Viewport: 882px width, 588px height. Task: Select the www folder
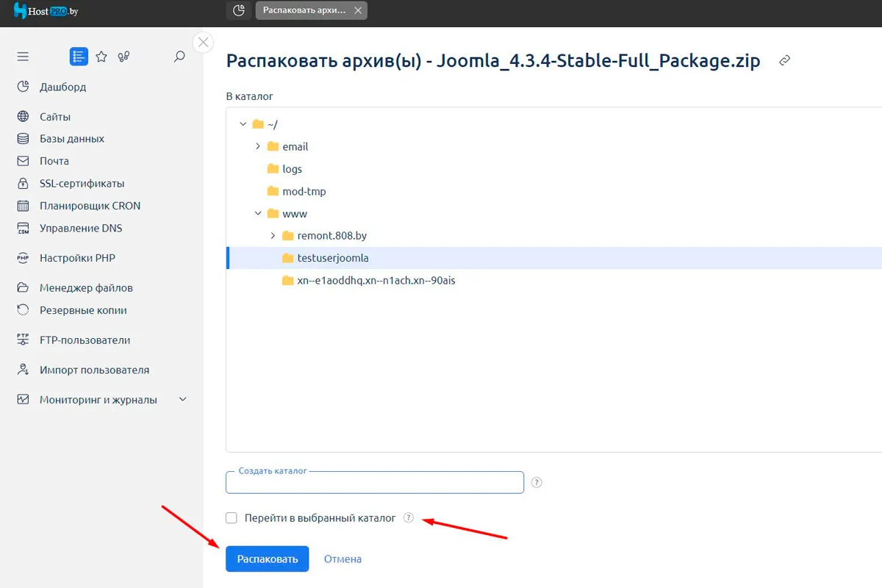287,214
